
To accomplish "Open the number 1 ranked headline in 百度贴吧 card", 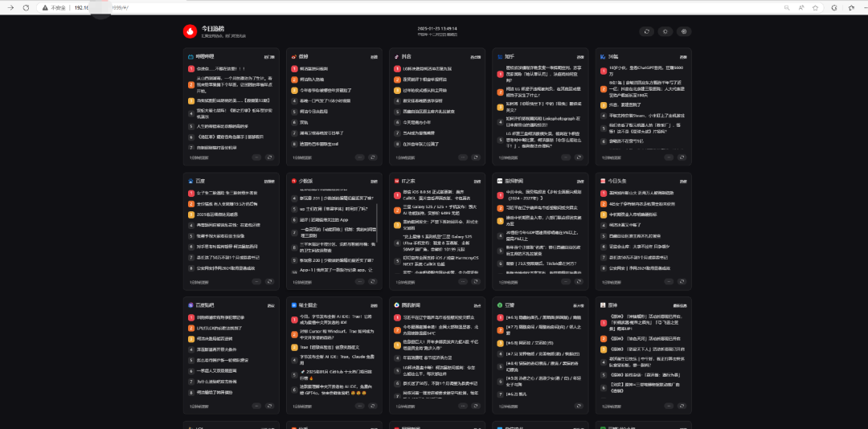I will point(219,317).
